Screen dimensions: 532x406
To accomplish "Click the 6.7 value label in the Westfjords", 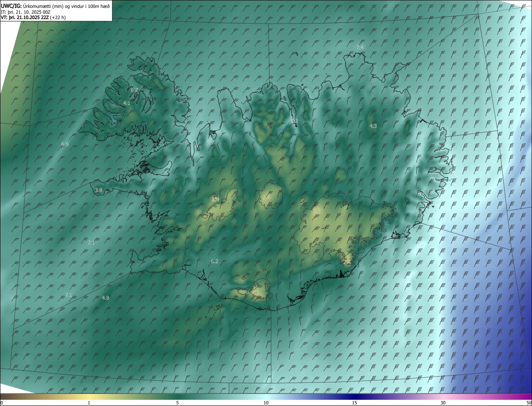I will [135, 90].
